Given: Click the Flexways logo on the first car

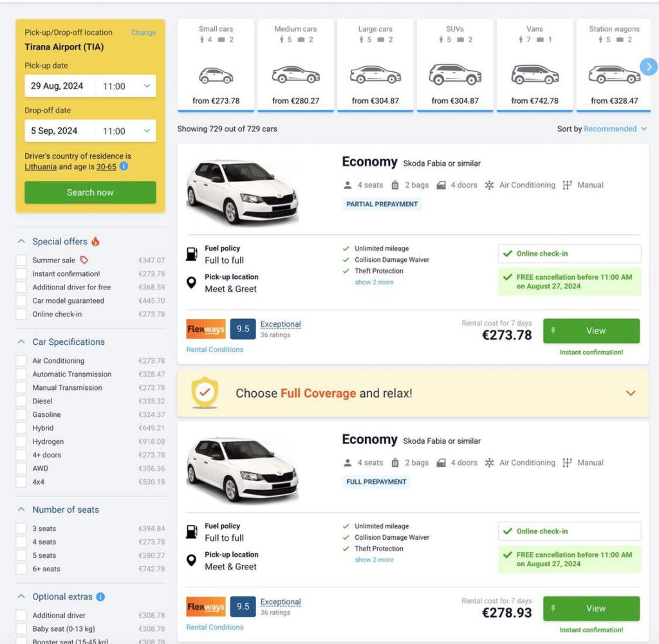Looking at the screenshot, I should point(205,328).
